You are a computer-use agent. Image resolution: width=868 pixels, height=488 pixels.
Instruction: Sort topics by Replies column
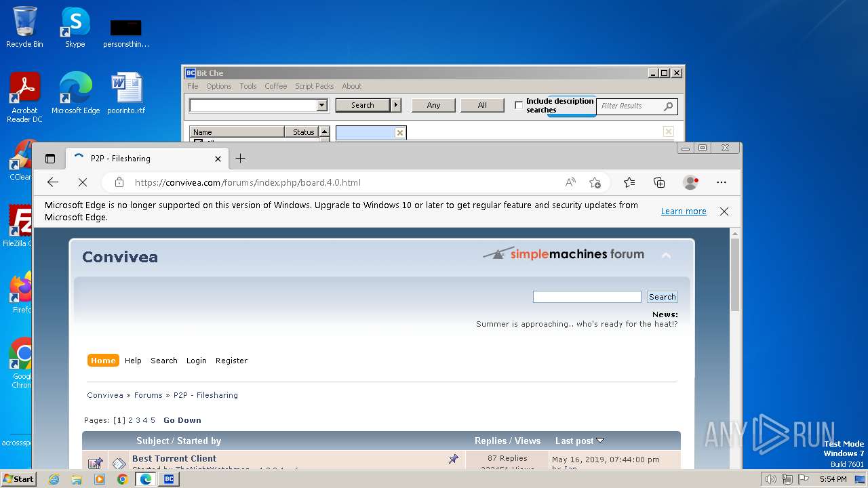[490, 441]
